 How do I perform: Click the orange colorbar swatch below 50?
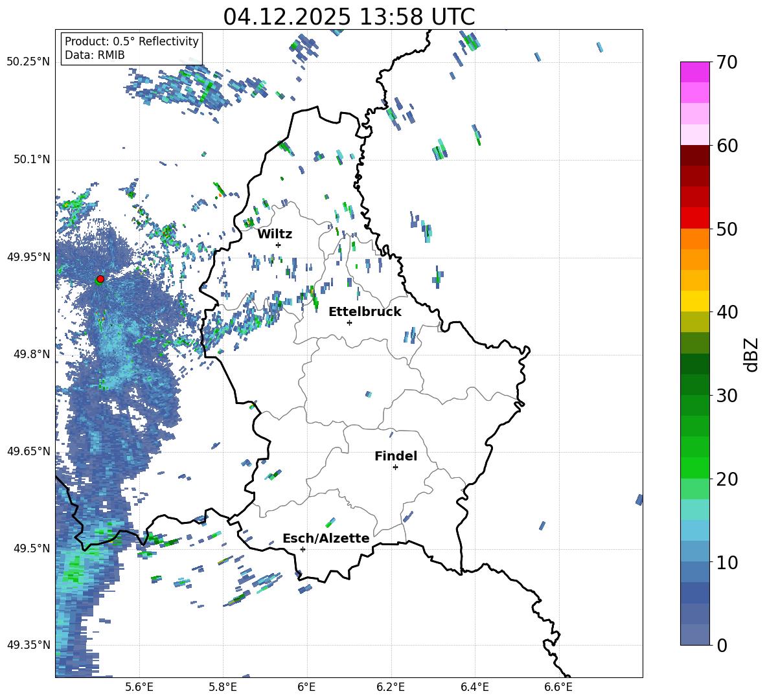click(694, 238)
